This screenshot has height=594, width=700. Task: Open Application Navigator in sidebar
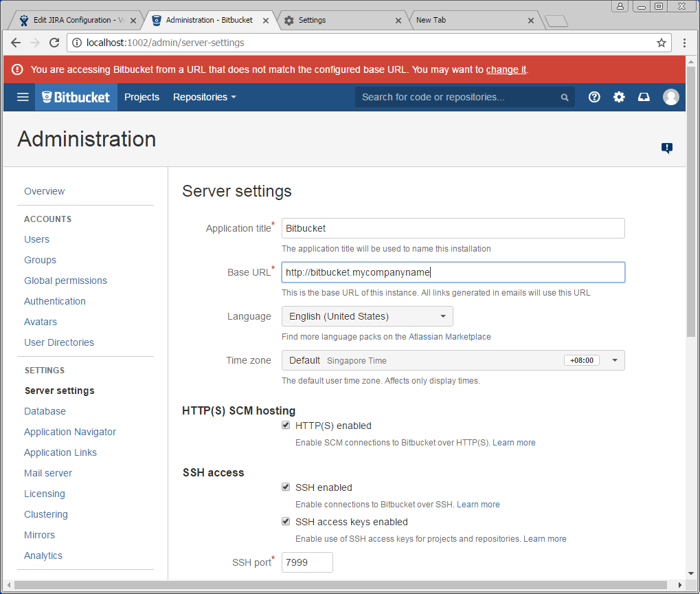point(70,432)
